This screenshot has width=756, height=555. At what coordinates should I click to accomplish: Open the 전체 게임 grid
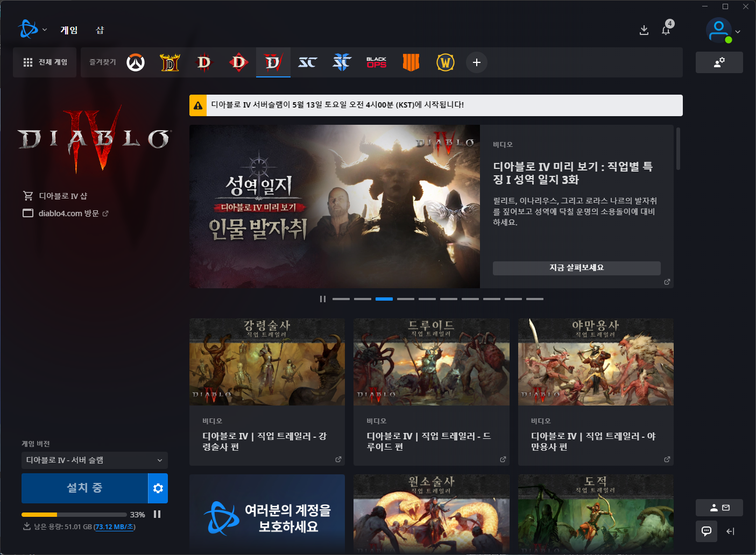click(45, 62)
